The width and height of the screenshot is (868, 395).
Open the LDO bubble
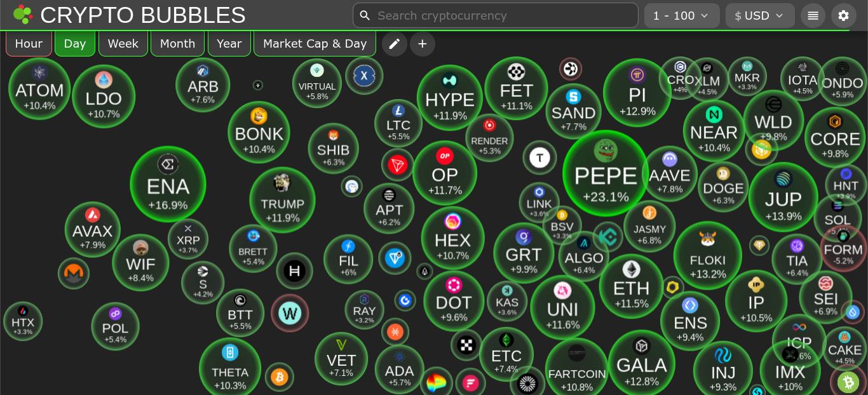pos(104,97)
